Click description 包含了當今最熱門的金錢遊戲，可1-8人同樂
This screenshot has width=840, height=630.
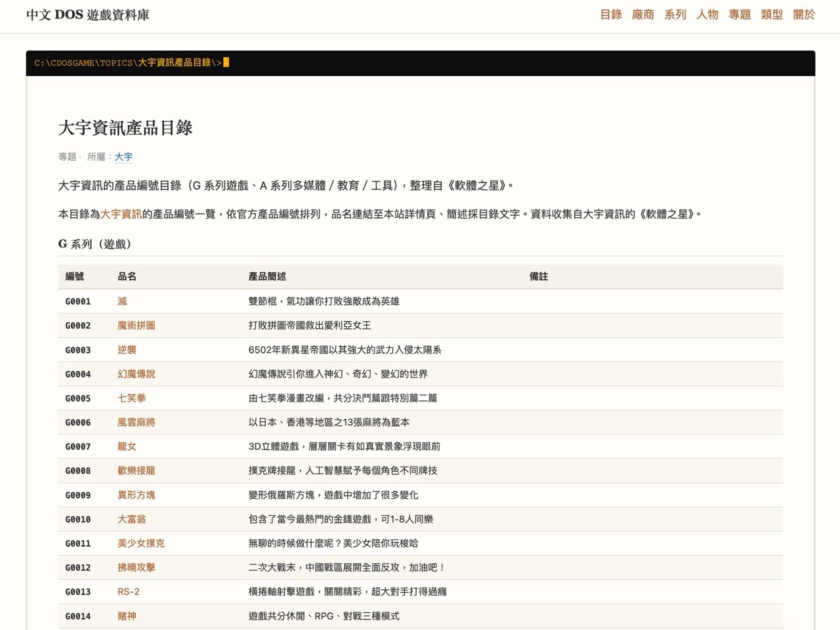(341, 519)
